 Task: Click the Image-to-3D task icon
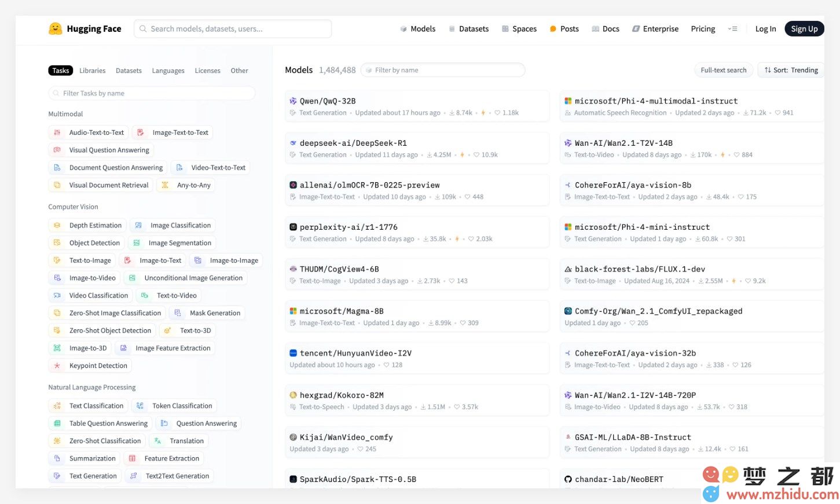[57, 348]
